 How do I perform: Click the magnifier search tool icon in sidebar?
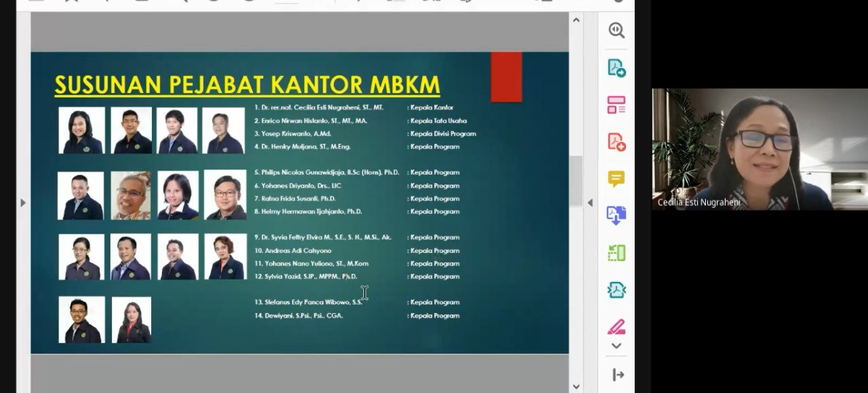coord(616,30)
